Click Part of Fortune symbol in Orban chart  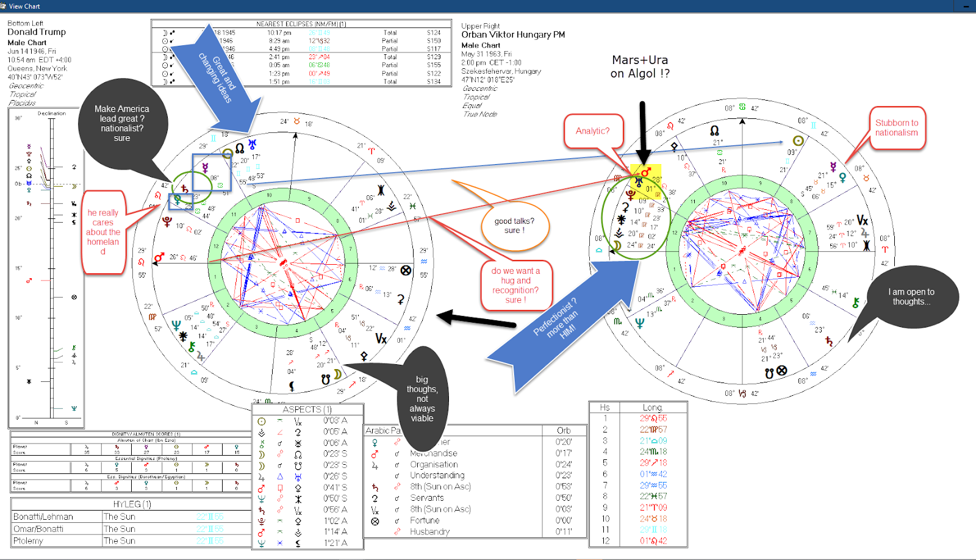click(781, 370)
